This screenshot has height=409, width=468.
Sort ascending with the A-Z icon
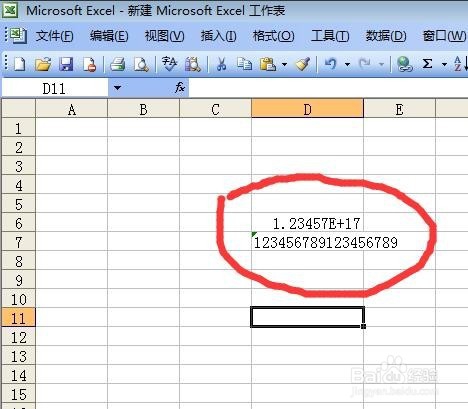click(x=460, y=64)
